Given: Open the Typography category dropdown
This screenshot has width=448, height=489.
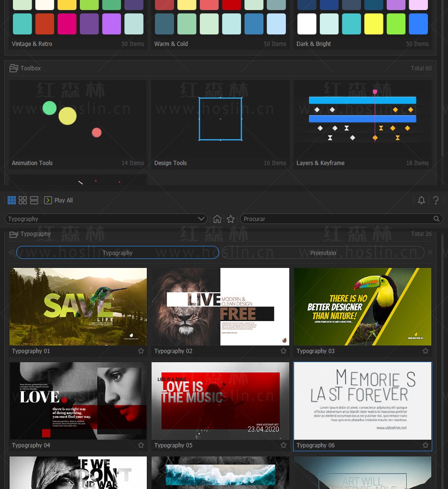Looking at the screenshot, I should pos(106,219).
